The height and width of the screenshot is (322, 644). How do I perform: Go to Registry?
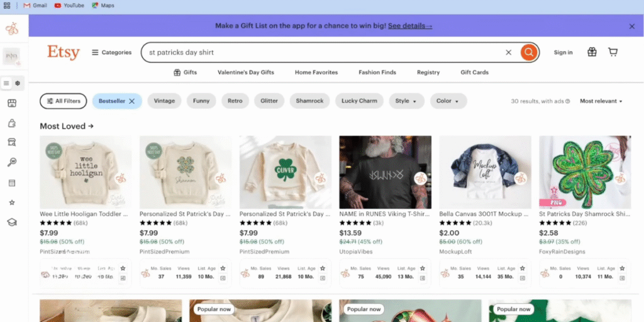coord(428,73)
